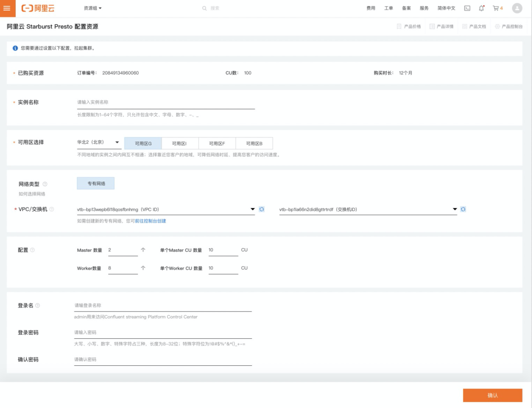
Task: Focus the 登录密码 input field
Action: point(163,333)
